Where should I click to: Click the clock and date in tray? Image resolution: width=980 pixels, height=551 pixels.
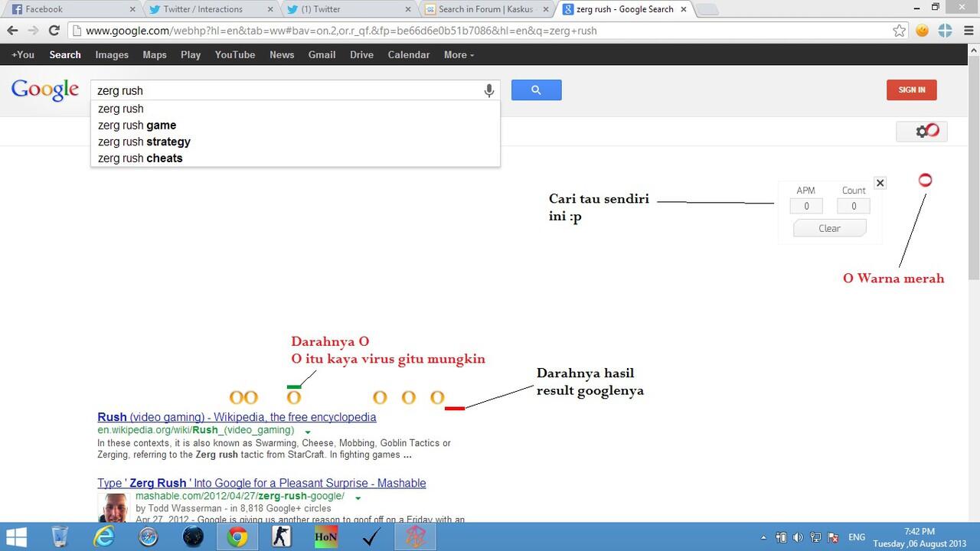click(920, 537)
